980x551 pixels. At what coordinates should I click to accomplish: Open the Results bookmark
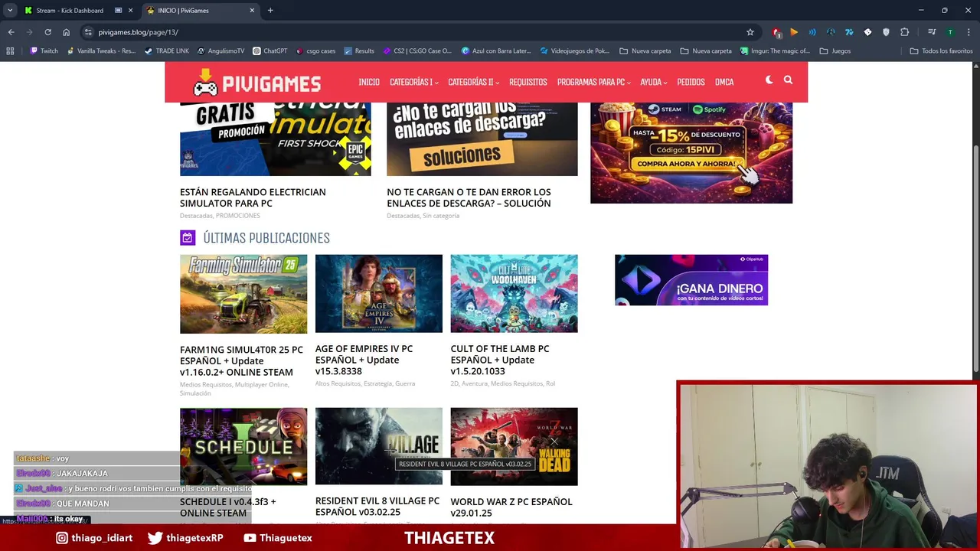click(x=359, y=51)
